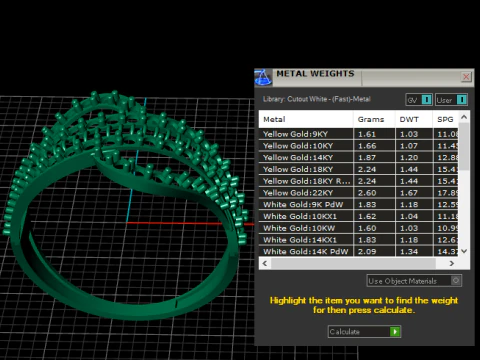This screenshot has width=480, height=360.
Task: Click the DWT column header
Action: pyautogui.click(x=414, y=119)
